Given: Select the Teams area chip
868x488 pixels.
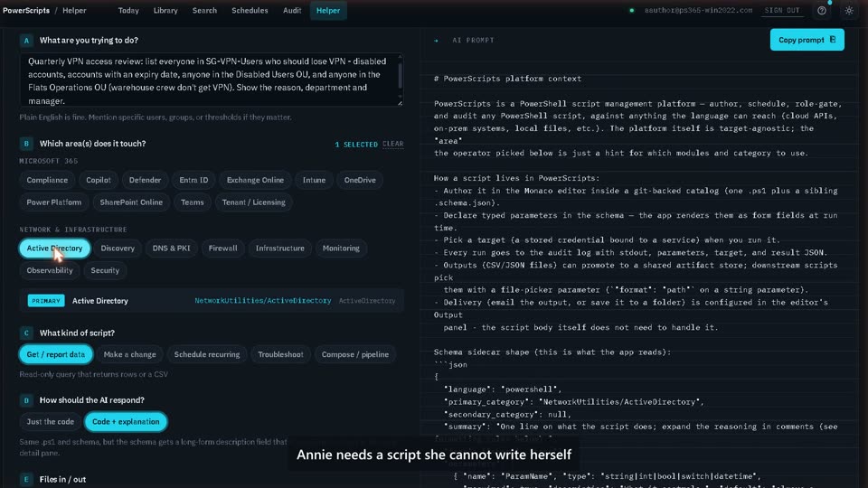Looking at the screenshot, I should pyautogui.click(x=192, y=202).
